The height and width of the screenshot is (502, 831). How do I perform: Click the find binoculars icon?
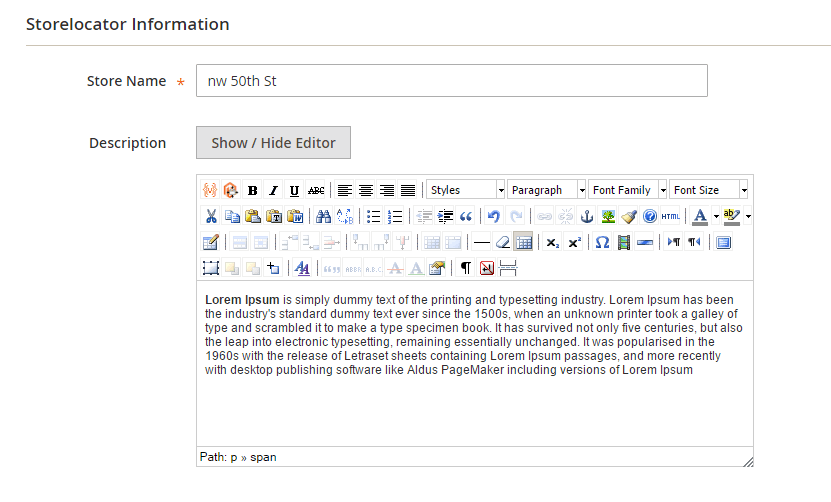(323, 216)
